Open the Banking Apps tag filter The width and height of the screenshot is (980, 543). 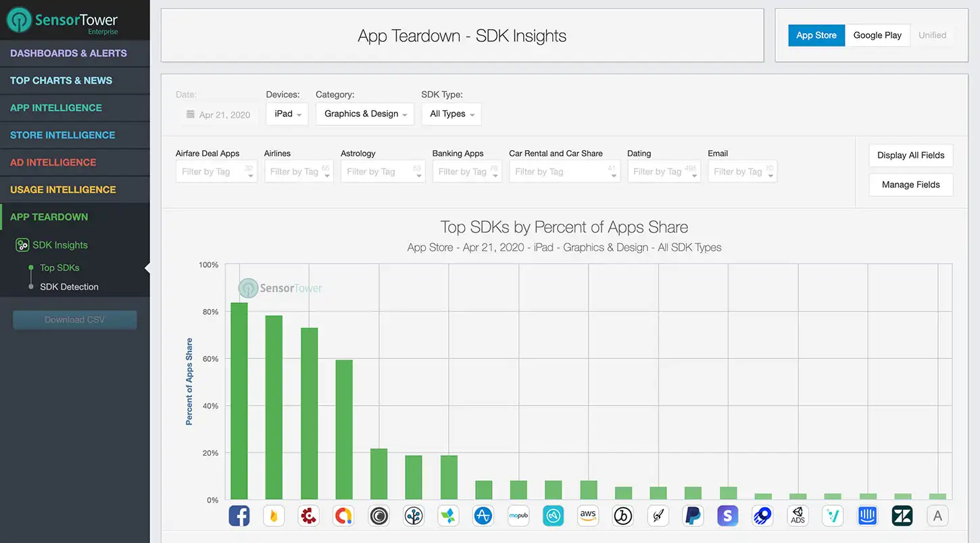467,172
